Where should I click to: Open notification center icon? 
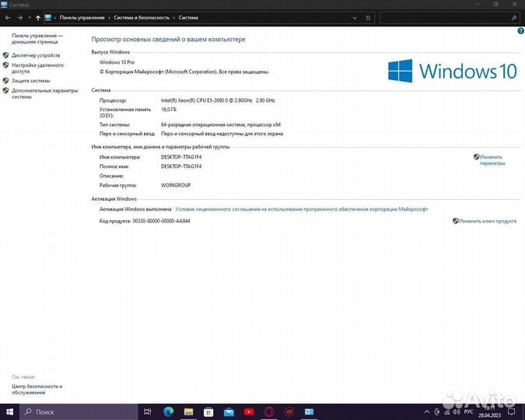point(511,411)
